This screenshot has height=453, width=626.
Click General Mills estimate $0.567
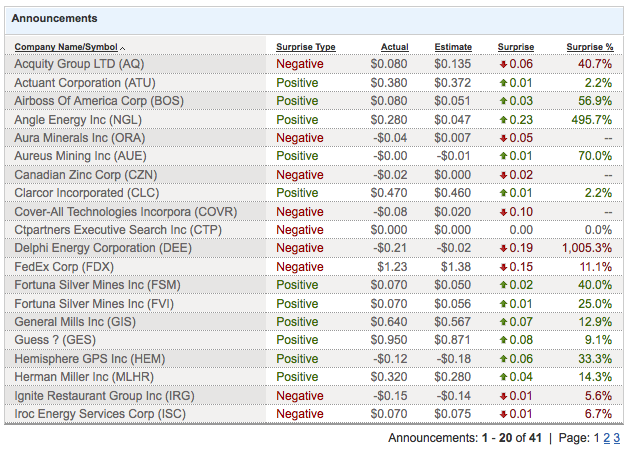point(452,322)
